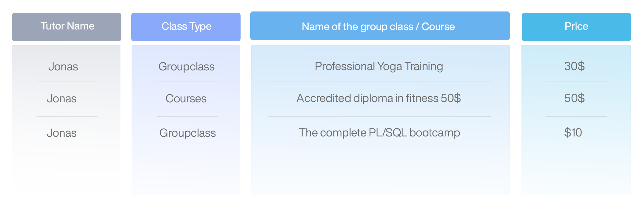Screen dimensions: 644x209
Task: Click the blank space below The complete PL/SQL bootcamp
Action: point(380,169)
